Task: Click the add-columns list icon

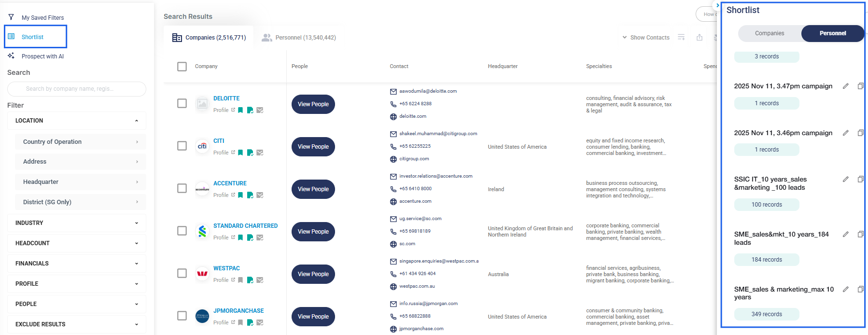Action: [x=681, y=37]
